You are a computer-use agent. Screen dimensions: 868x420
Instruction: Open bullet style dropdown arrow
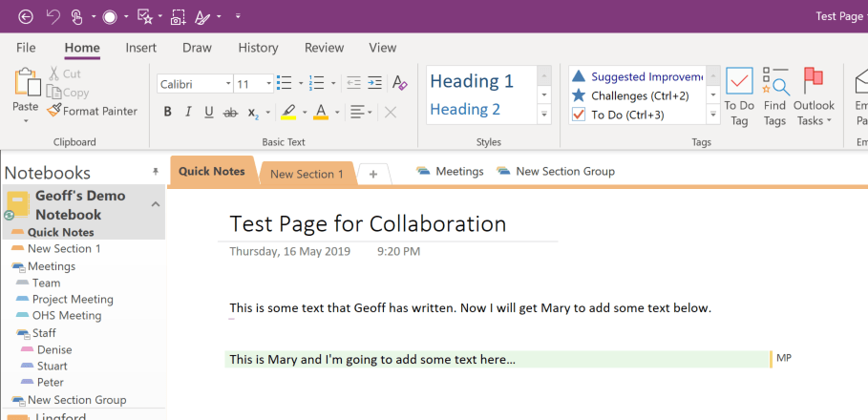point(301,84)
